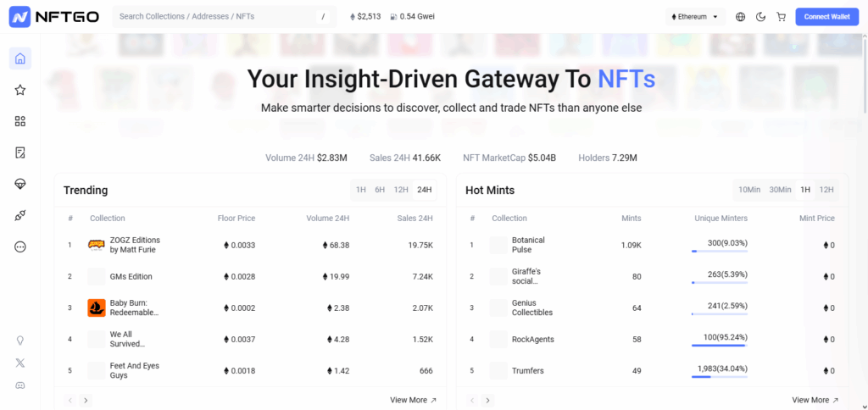This screenshot has height=410, width=868.
Task: Click RockAgents unique minters progress bar
Action: 719,346
